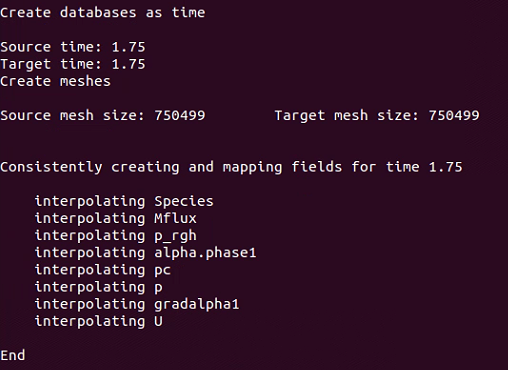Select the 'interpolating Species' line
The height and width of the screenshot is (370, 508).
point(124,202)
